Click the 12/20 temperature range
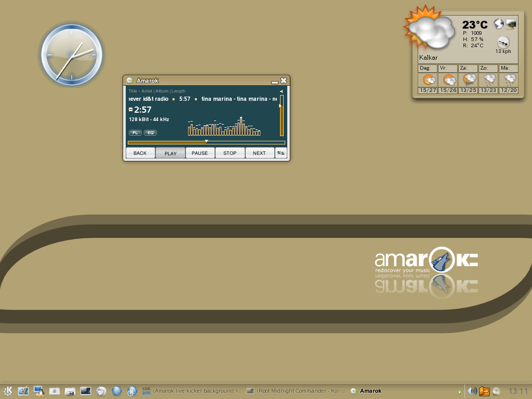Screen dimensions: 532x399 tap(509, 90)
